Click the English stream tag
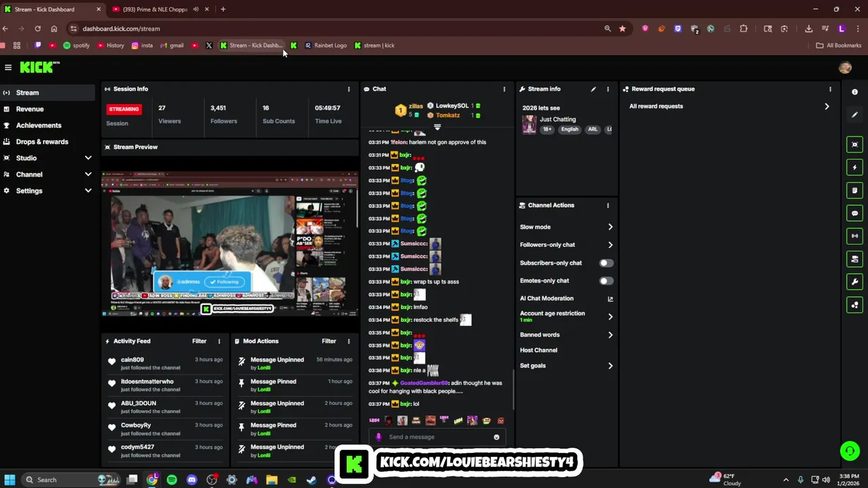This screenshot has width=868, height=488. pyautogui.click(x=570, y=129)
